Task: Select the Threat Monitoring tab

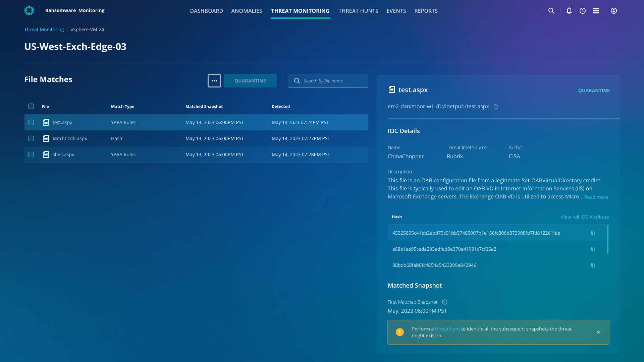Action: coord(300,11)
